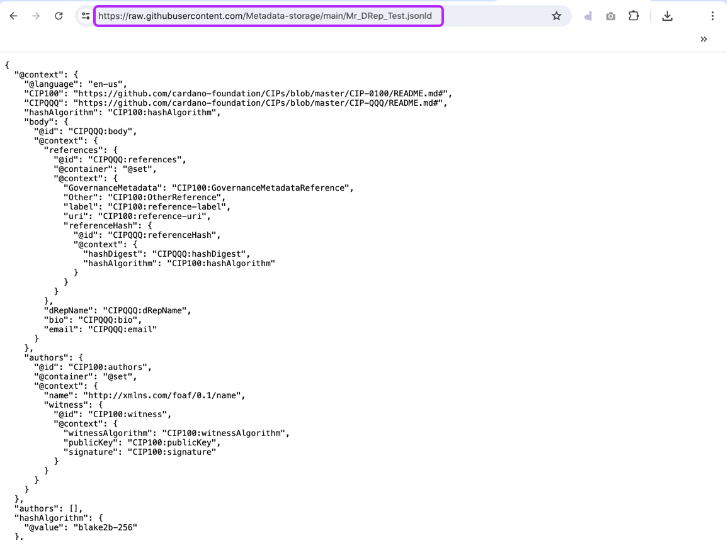Go back to the previous page
Screen dimensions: 728x560
tap(13, 16)
